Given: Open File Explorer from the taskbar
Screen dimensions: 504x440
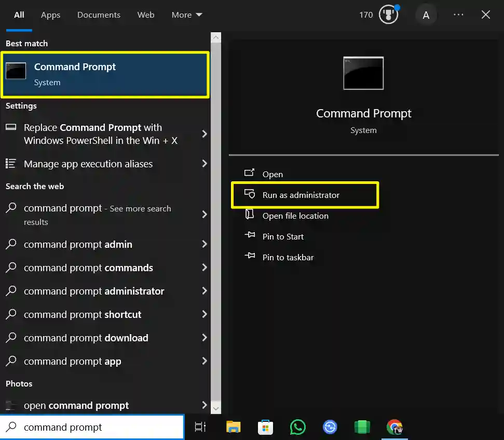Looking at the screenshot, I should point(233,427).
